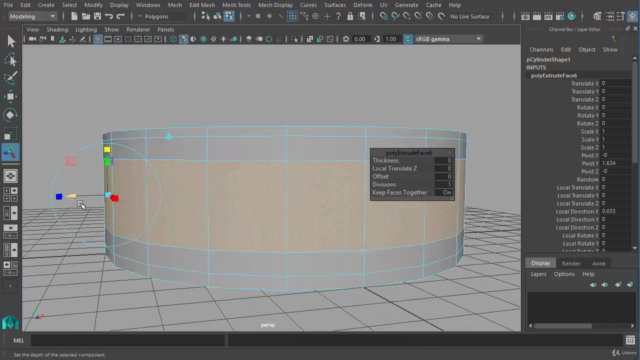Toggle the magnet lock icon in status line

click(350, 16)
